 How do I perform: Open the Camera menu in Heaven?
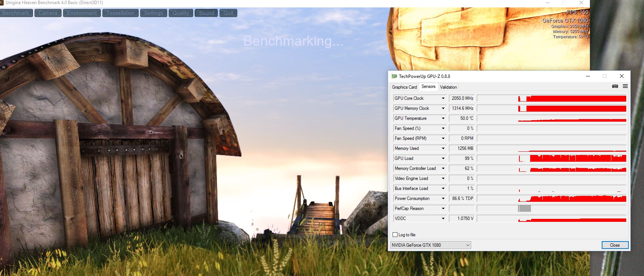pos(48,13)
